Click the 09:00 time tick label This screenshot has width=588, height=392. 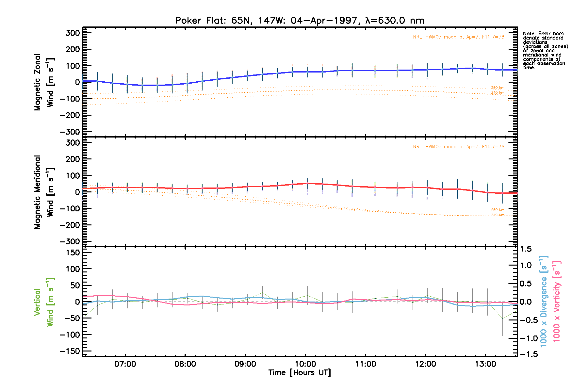coord(245,364)
